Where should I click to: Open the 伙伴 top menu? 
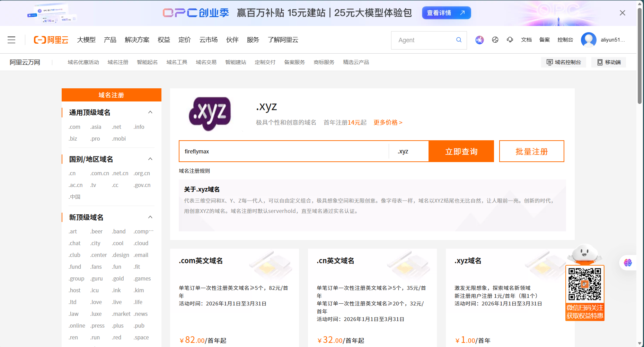(232, 40)
